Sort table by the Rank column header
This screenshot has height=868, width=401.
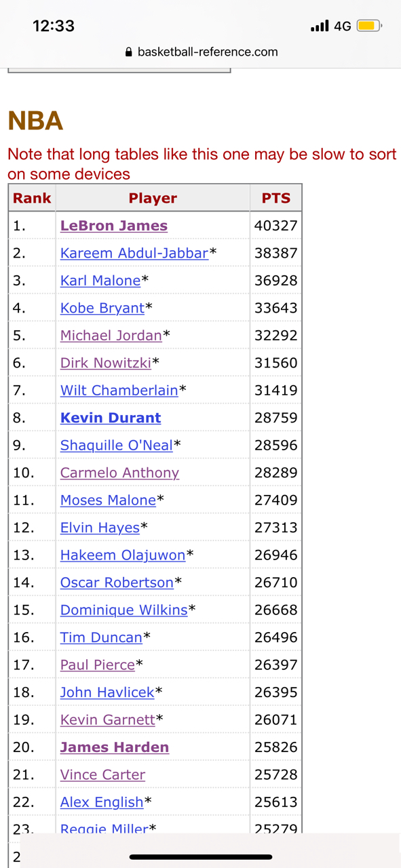pyautogui.click(x=32, y=198)
